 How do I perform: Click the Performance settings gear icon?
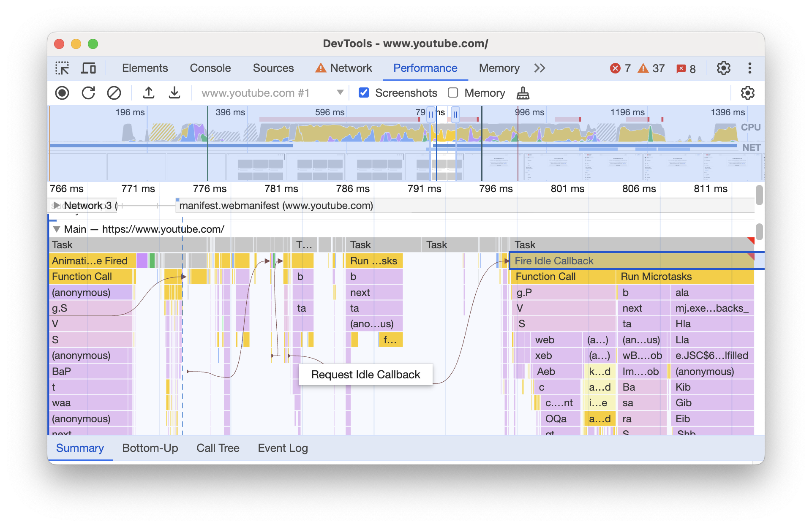(x=747, y=92)
